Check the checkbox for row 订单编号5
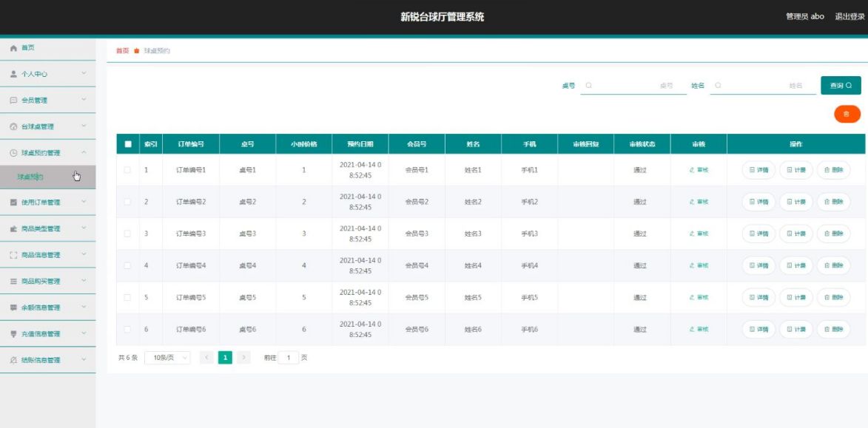The height and width of the screenshot is (428, 868). point(127,297)
